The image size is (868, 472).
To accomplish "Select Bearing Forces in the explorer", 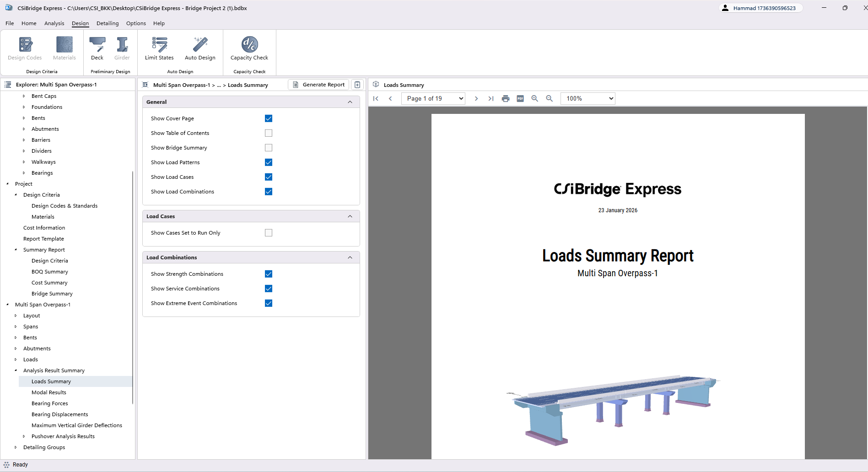I will coord(49,403).
